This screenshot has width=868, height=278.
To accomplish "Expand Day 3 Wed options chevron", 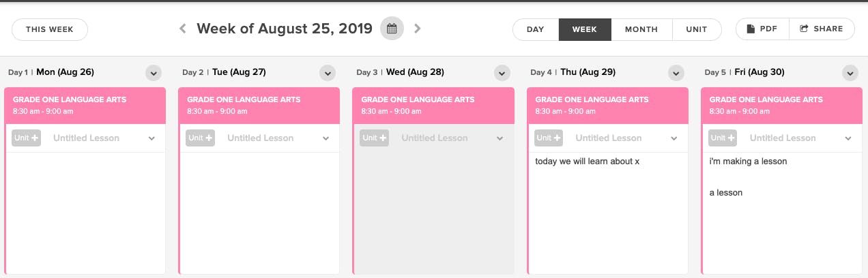I will [x=502, y=73].
